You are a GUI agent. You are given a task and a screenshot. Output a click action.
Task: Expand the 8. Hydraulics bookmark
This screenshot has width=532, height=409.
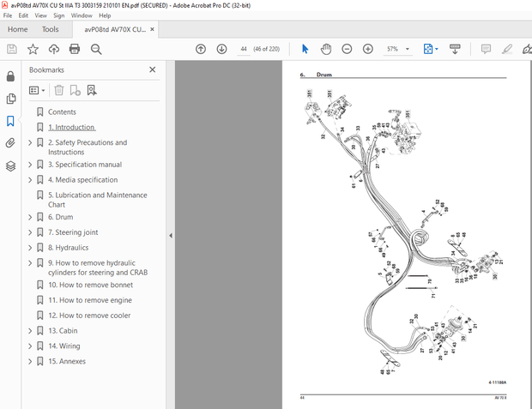30,248
